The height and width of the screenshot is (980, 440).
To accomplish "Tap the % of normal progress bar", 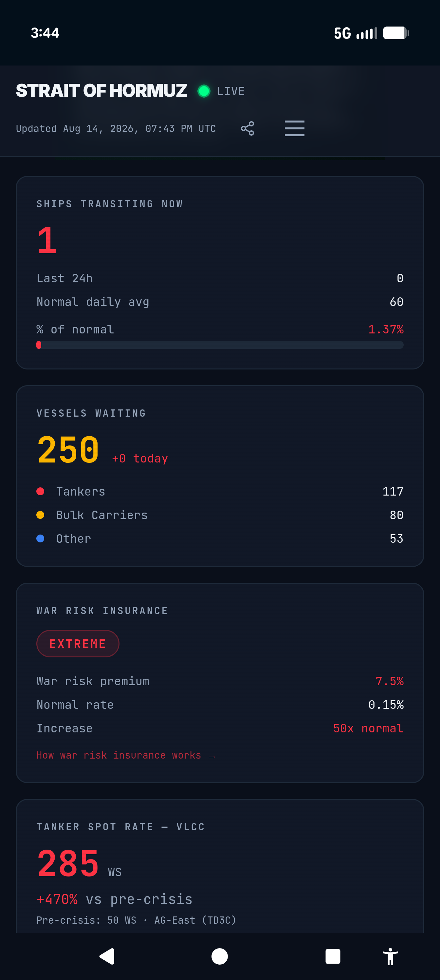I will pyautogui.click(x=220, y=345).
